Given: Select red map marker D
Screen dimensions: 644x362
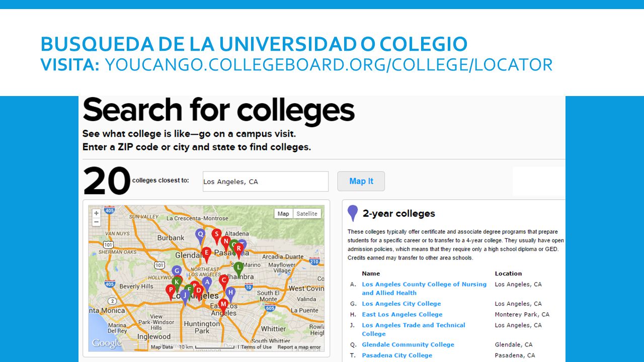Looking at the screenshot, I should pos(199,292).
